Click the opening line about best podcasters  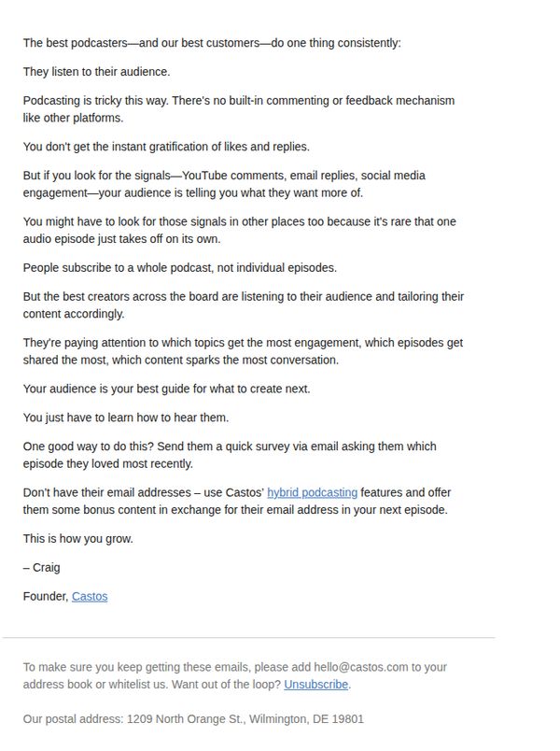[x=212, y=43]
